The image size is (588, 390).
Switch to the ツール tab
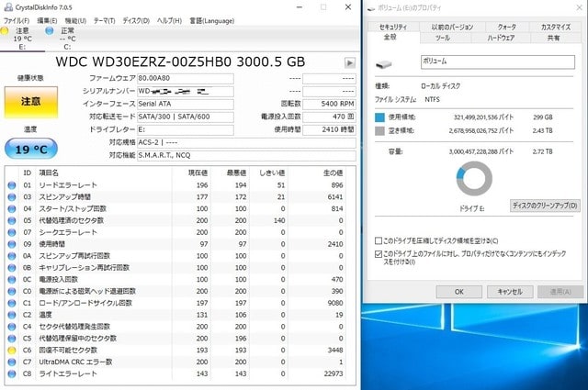443,38
